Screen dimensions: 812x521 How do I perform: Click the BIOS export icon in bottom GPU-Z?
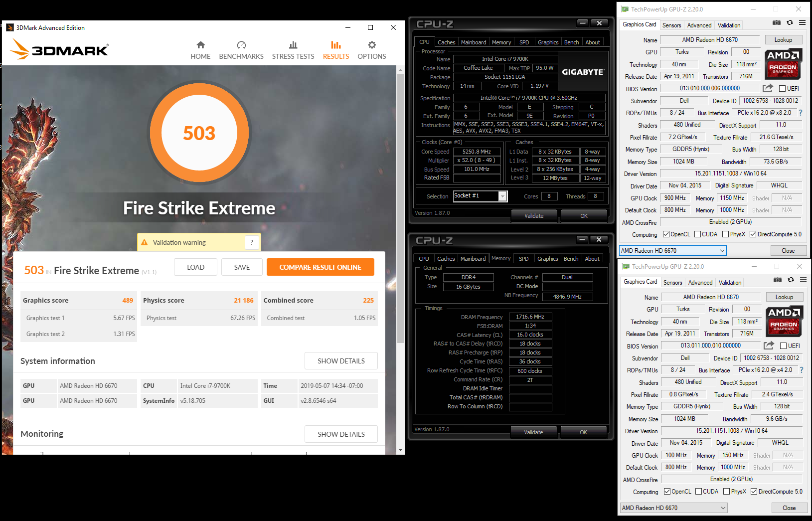(769, 346)
